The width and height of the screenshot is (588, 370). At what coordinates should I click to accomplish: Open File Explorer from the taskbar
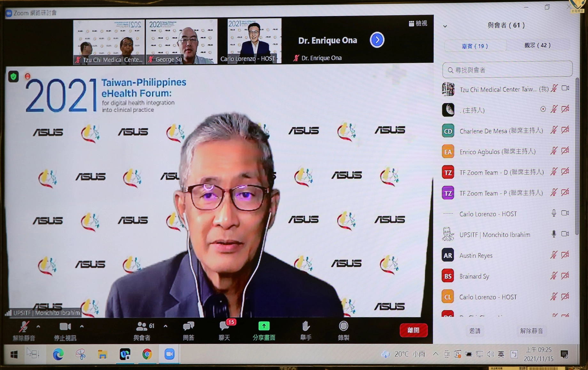[102, 354]
